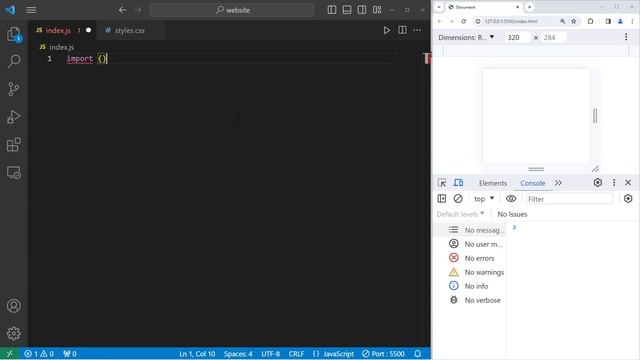
Task: Edit the viewport height field 284
Action: (x=553, y=38)
